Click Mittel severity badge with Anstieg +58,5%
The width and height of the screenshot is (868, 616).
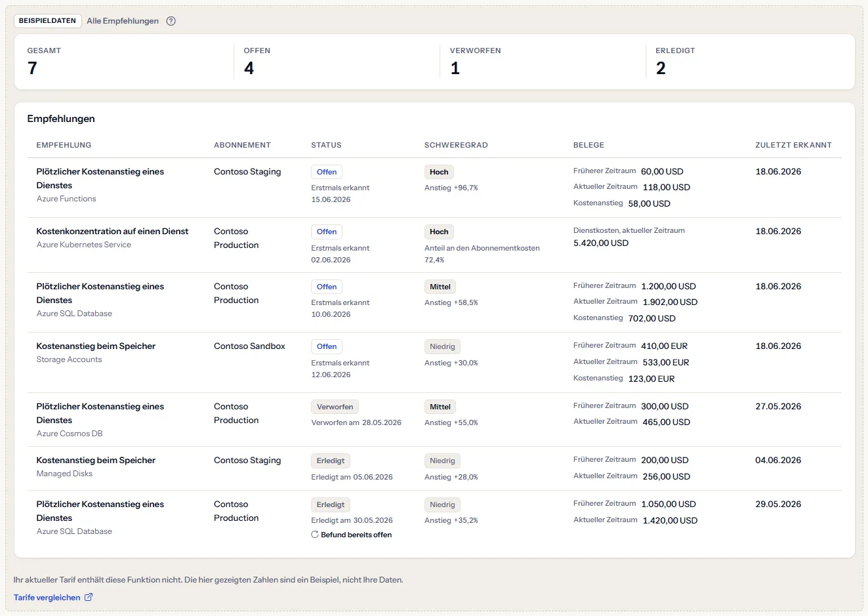pyautogui.click(x=440, y=287)
